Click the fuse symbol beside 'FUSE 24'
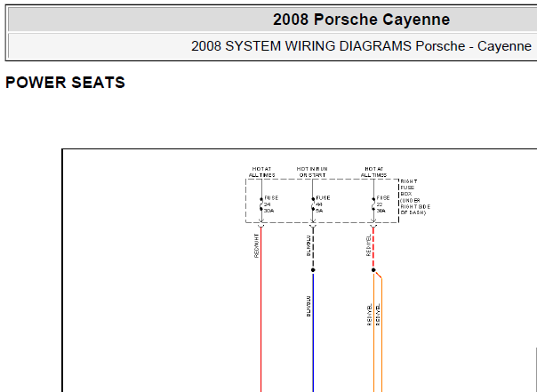The image size is (537, 392). coord(261,204)
